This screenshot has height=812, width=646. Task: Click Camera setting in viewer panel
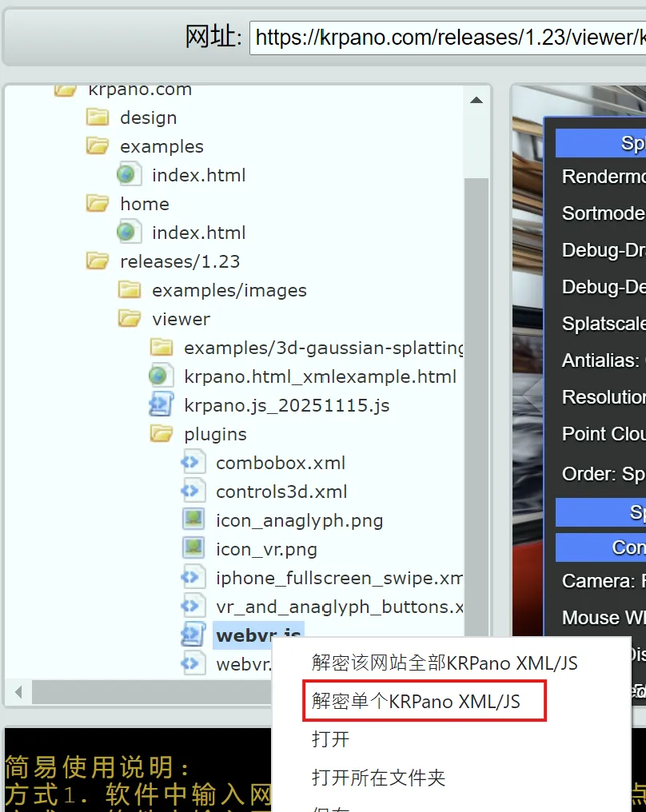coord(604,581)
